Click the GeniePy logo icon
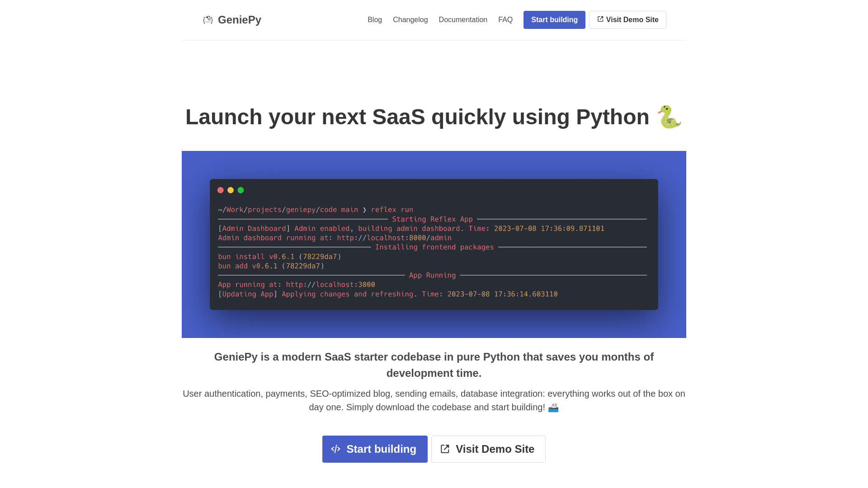This screenshot has width=868, height=488. pyautogui.click(x=208, y=20)
